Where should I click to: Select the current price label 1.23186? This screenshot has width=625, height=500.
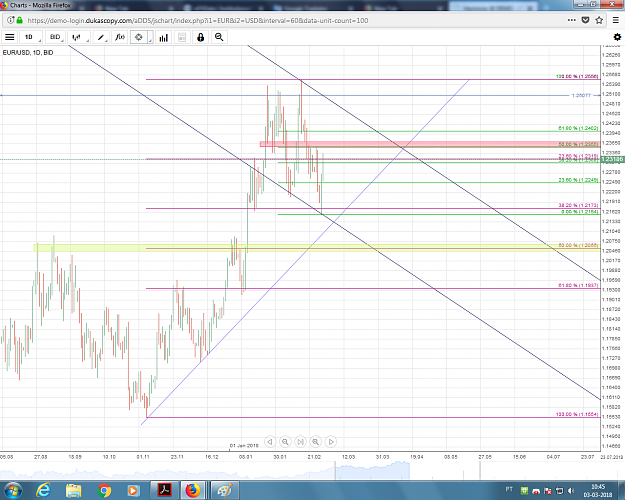[x=612, y=159]
